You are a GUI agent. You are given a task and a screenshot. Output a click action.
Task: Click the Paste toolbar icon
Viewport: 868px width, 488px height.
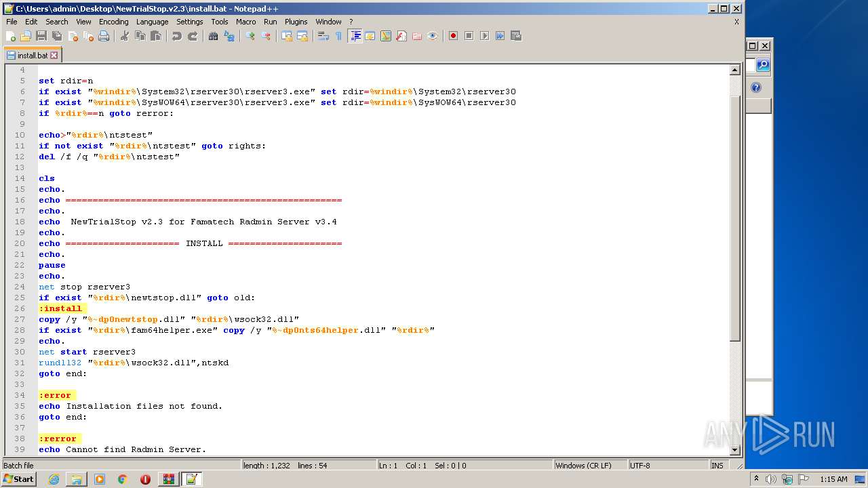coord(156,36)
